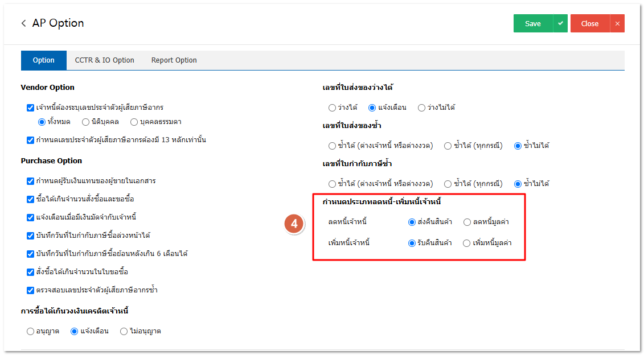Select the บุคคลธรรมดา radio button

(x=134, y=122)
